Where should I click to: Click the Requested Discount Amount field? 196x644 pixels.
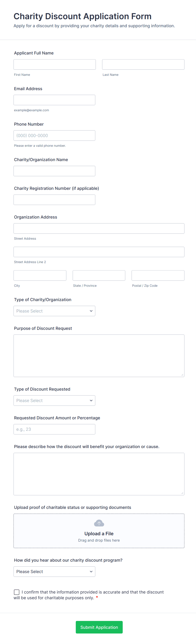pos(54,429)
